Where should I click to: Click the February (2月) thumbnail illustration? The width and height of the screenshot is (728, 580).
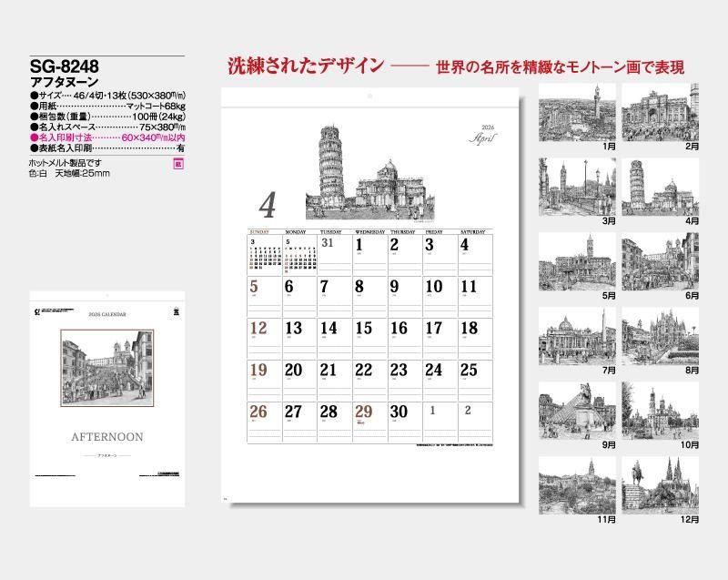660,112
